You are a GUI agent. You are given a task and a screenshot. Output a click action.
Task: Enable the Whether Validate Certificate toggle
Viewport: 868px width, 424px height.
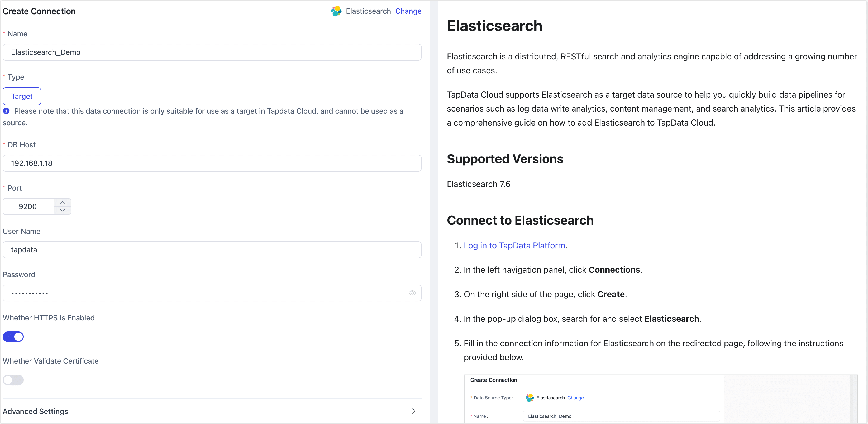pos(13,380)
